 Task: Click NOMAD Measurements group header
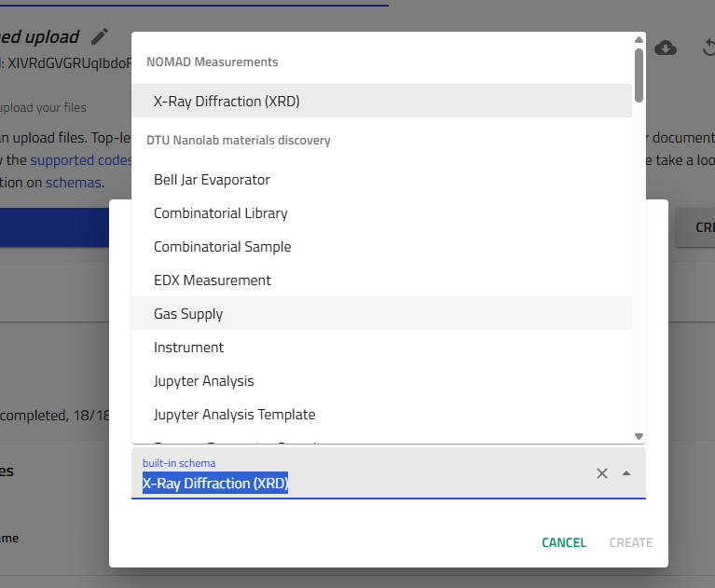tap(212, 62)
